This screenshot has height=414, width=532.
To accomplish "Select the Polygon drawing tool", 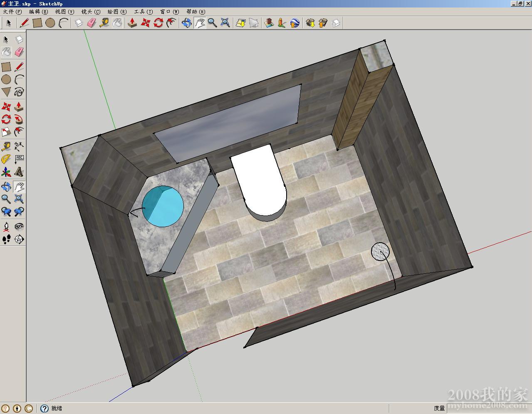I will [x=6, y=92].
